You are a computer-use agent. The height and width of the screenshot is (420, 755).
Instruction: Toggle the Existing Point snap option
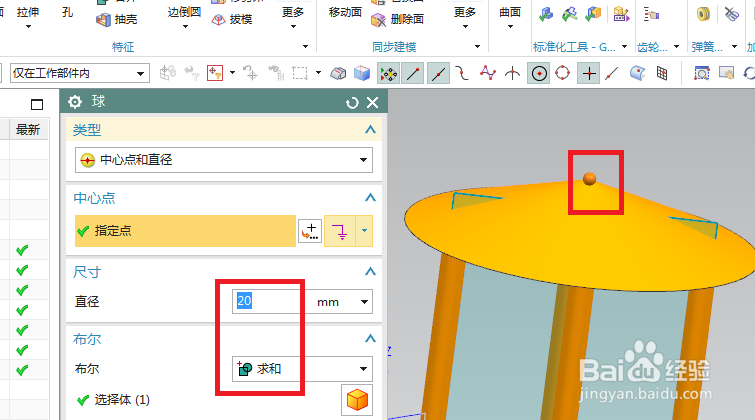coord(589,73)
